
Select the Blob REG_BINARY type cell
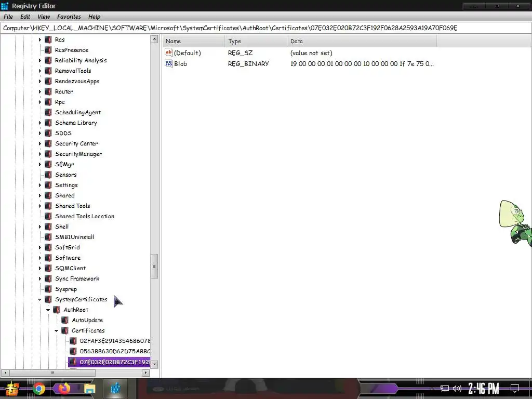tap(248, 64)
